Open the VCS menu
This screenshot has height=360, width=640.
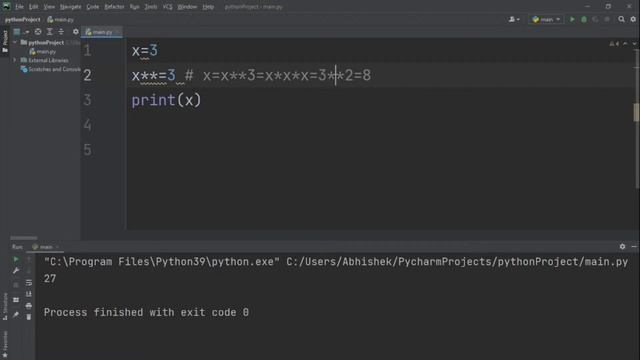[x=167, y=7]
